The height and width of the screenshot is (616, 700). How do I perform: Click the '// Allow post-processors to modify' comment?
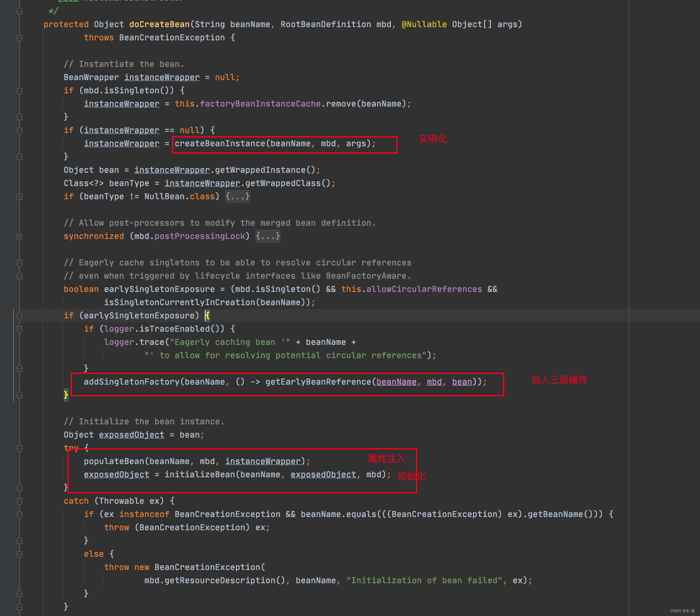click(x=220, y=223)
